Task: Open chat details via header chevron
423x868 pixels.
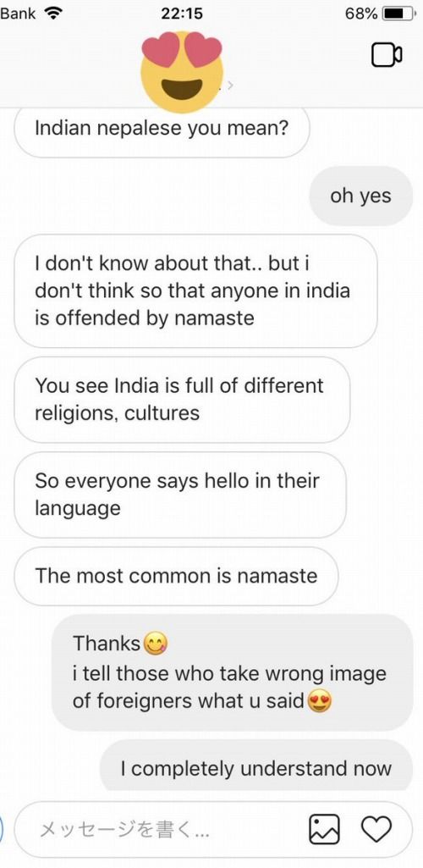Action: [x=230, y=86]
